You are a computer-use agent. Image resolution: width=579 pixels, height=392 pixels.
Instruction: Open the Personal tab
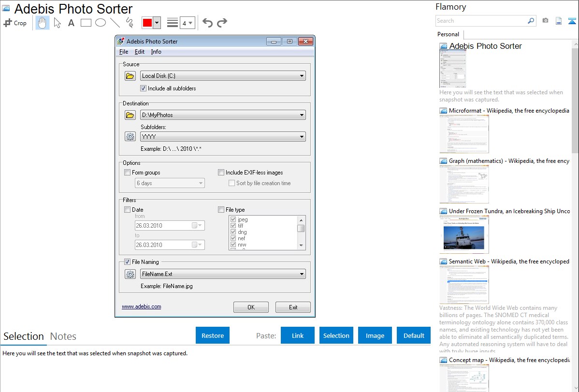coord(449,34)
